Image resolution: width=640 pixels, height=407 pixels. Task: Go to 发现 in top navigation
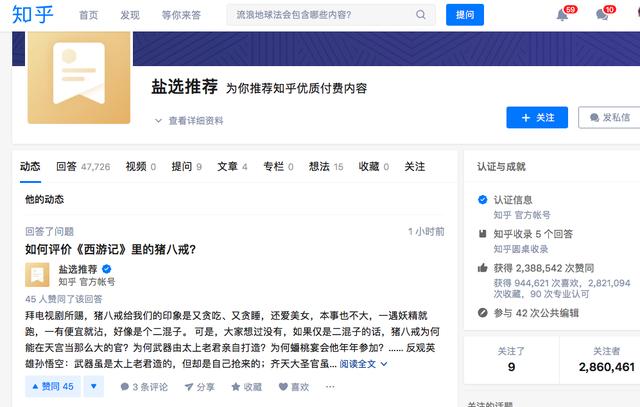coord(130,15)
